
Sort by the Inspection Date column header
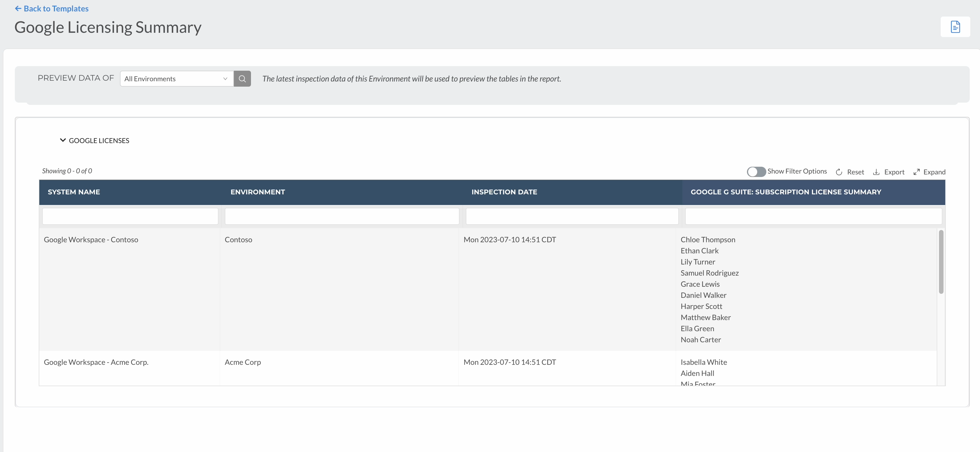(504, 192)
